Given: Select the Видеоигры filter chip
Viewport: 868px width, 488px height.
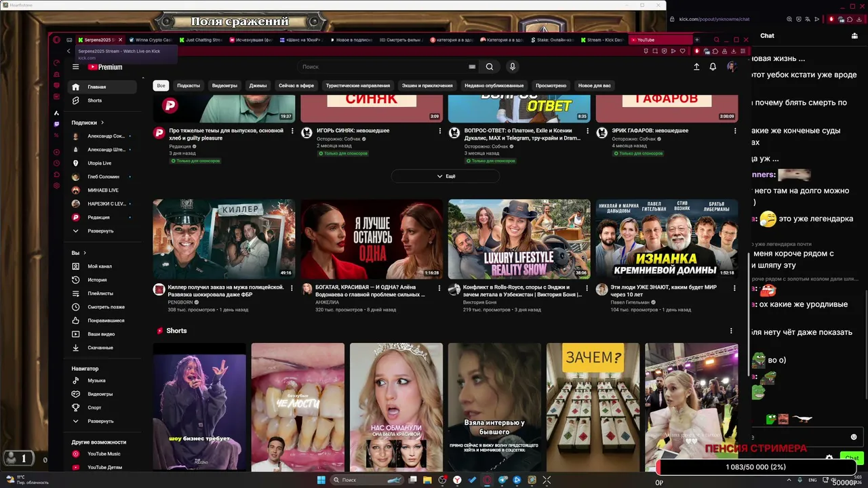Looking at the screenshot, I should [224, 85].
